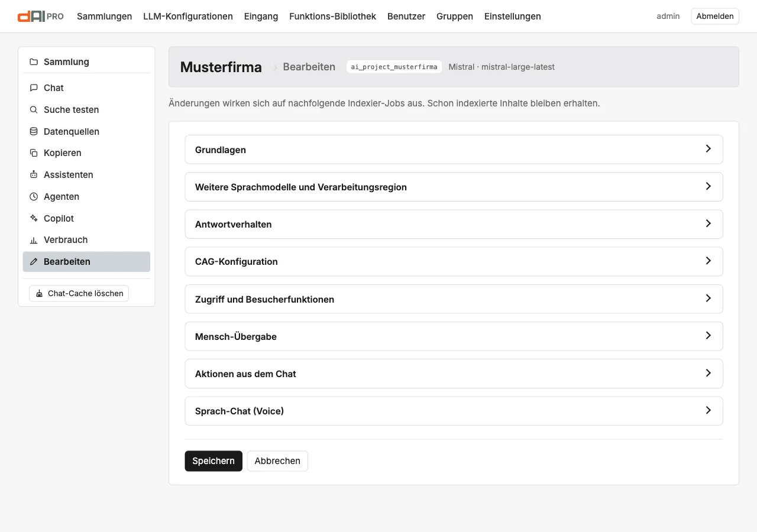The image size is (757, 532).
Task: Expand Aktionen aus dem Chat section
Action: (x=454, y=374)
